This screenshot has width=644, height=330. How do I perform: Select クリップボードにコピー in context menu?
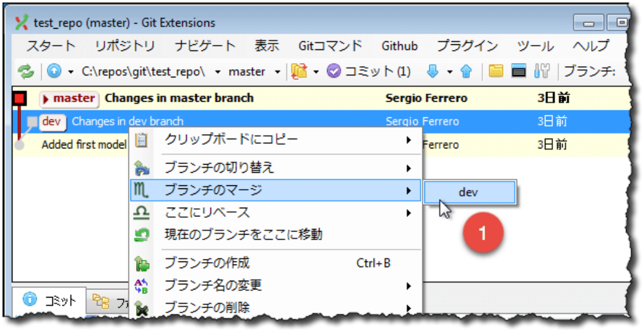276,140
